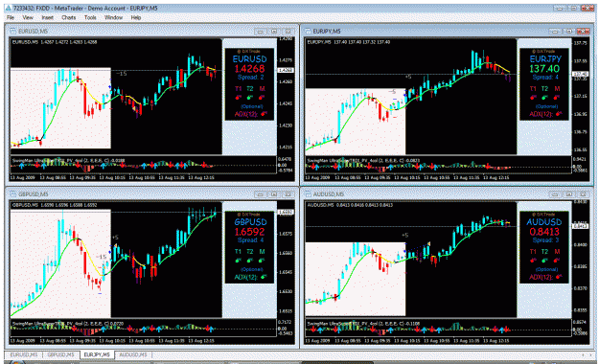Click 'Spread: 3' in the AUDUSD panel
The height and width of the screenshot is (364, 599).
[x=545, y=240]
